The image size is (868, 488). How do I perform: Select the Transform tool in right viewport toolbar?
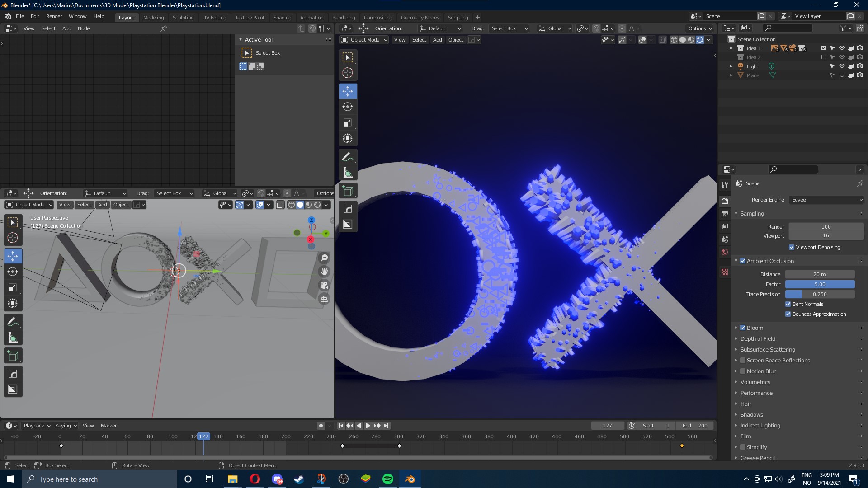pos(348,138)
